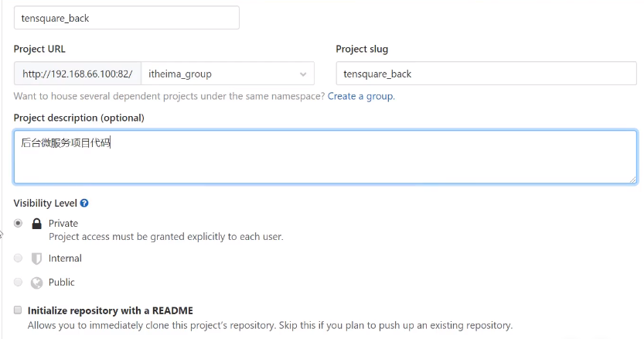Select the Internal visibility radio button

click(18, 258)
